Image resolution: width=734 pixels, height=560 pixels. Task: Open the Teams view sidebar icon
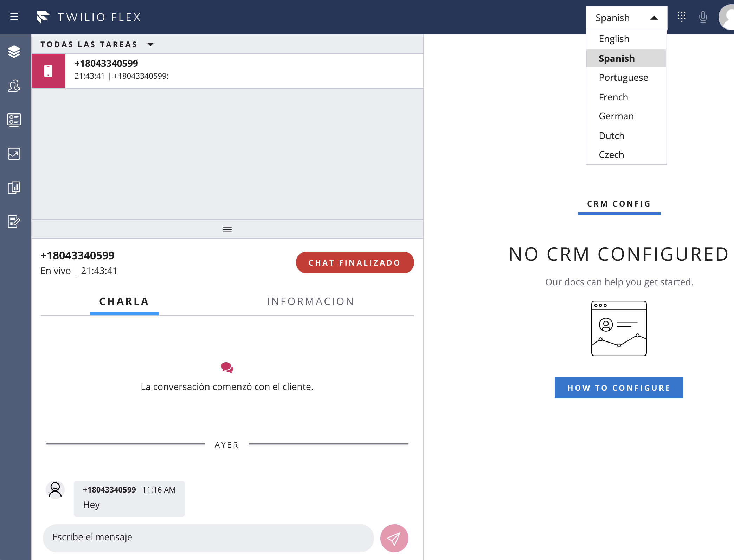click(14, 86)
